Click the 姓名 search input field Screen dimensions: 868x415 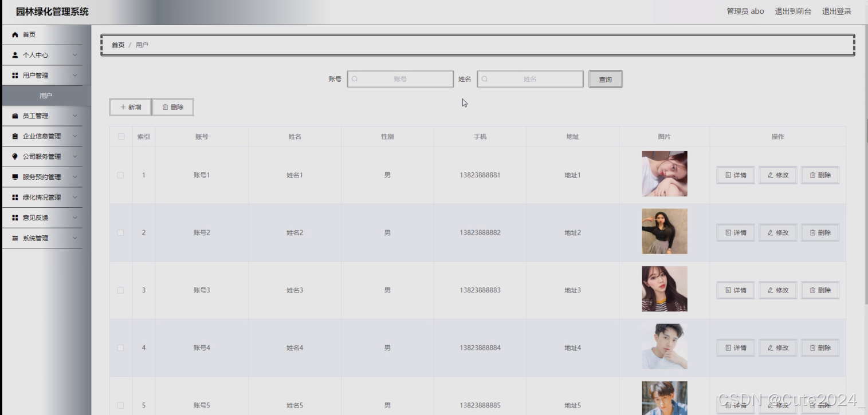(530, 79)
